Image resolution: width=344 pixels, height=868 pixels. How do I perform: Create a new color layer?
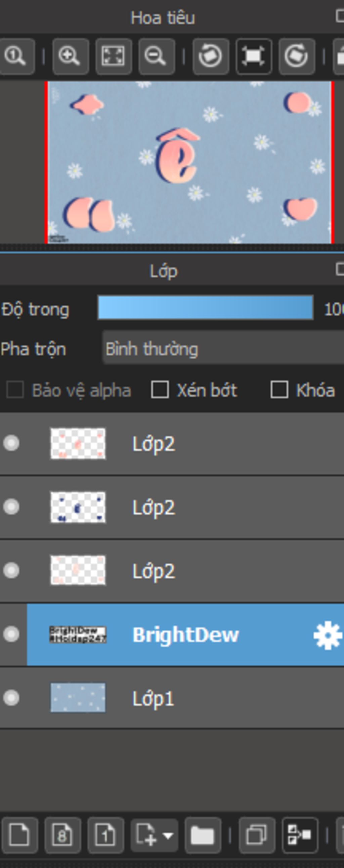point(19,835)
